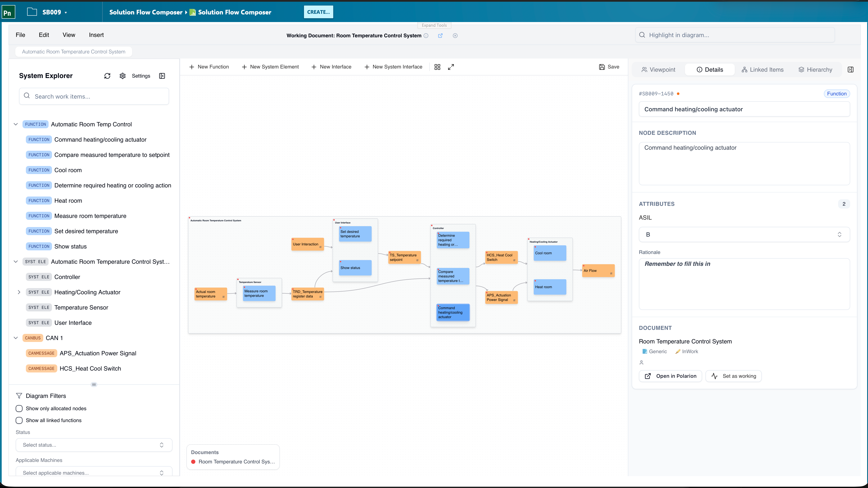The width and height of the screenshot is (868, 488).
Task: Click the Rationale text area
Action: pos(744,284)
